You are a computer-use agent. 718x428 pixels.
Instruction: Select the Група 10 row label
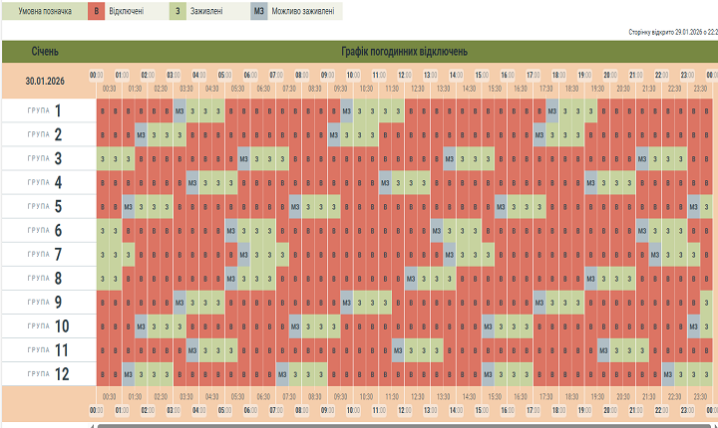(x=48, y=327)
